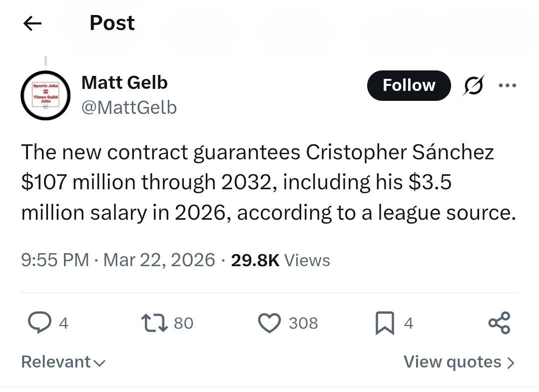The image size is (539, 392).
Task: Bookmark this post
Action: (385, 323)
